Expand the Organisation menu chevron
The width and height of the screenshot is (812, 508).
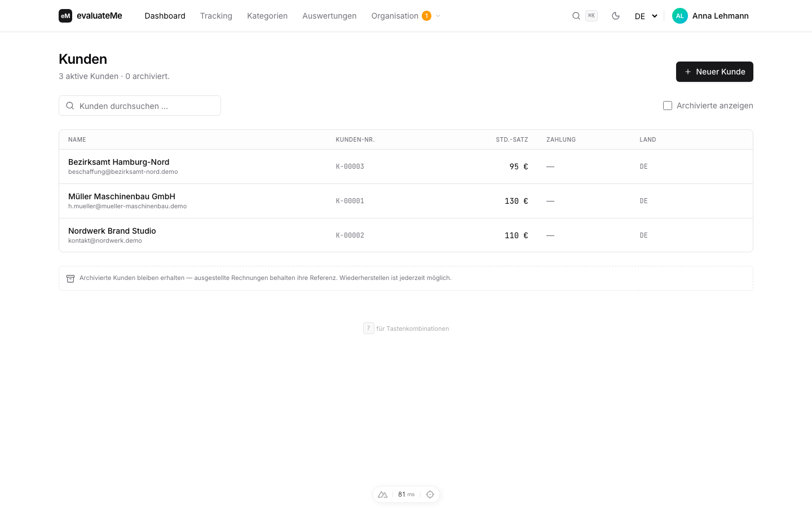[438, 16]
